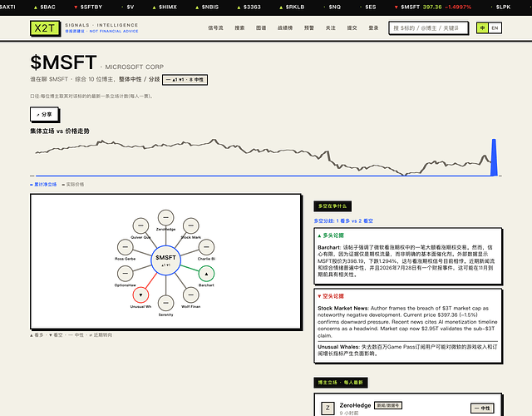
Task: Select the $3363 ticker in the top tape
Action: pyautogui.click(x=249, y=7)
